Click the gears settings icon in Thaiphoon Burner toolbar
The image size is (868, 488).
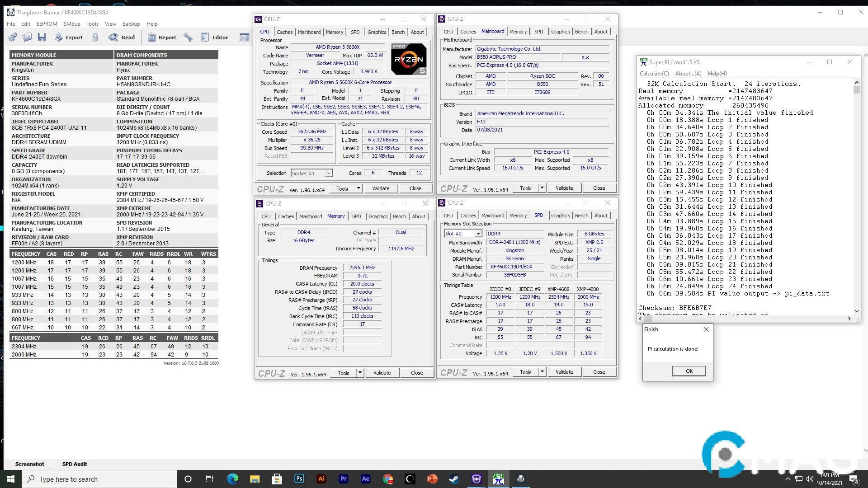[x=13, y=38]
